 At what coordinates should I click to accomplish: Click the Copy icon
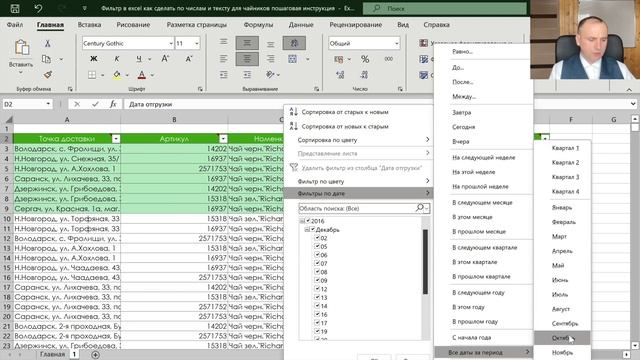coord(47,59)
